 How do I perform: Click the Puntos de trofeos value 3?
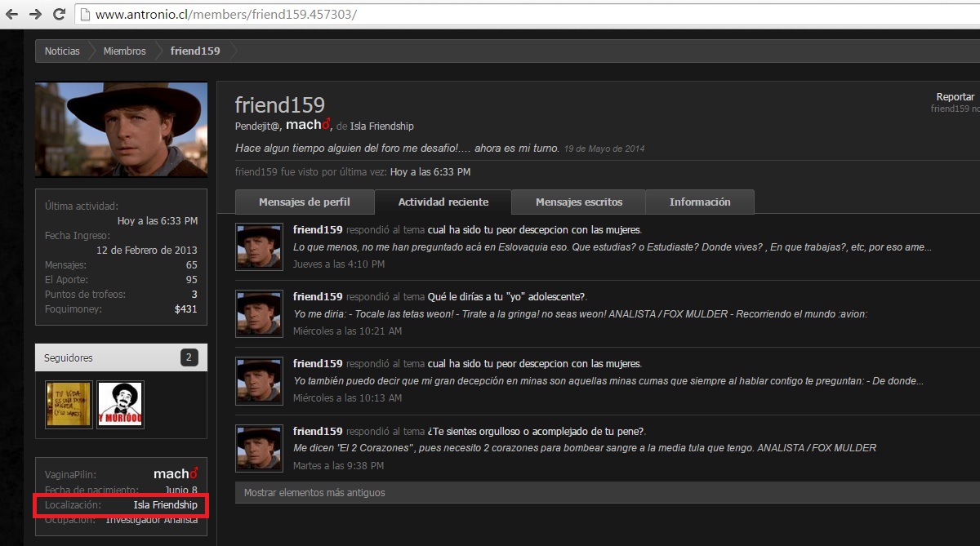point(194,295)
